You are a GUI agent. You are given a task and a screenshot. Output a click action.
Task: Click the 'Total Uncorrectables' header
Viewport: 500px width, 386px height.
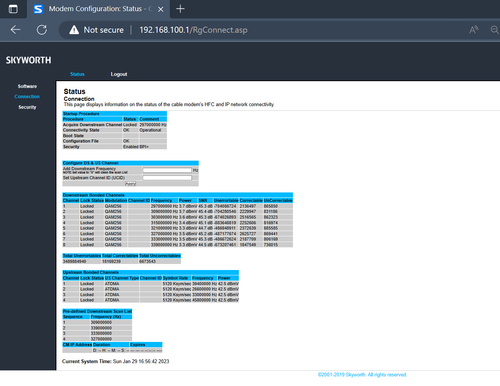point(160,256)
